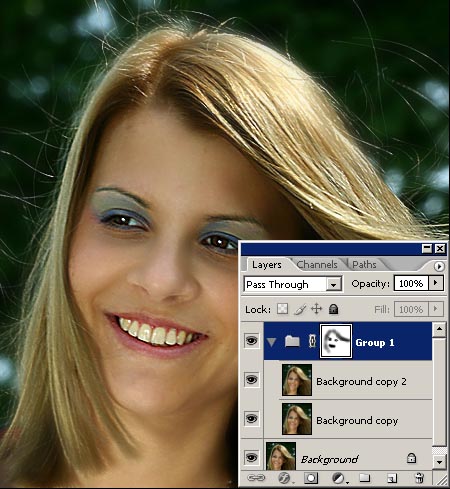Click the Add layer mask icon
This screenshot has height=489, width=450.
tap(311, 478)
